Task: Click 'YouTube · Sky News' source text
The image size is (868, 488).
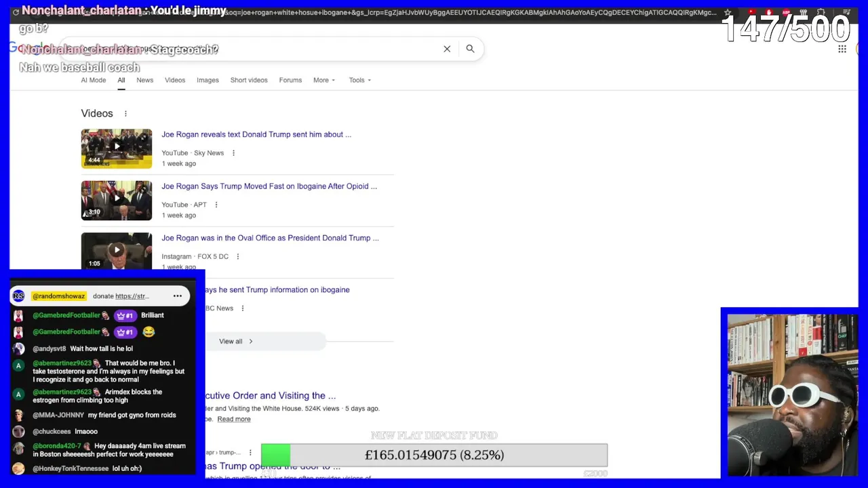Action: point(193,153)
